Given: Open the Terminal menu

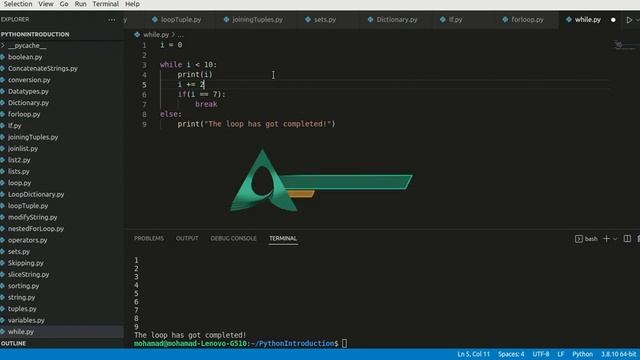Looking at the screenshot, I should pos(105,4).
